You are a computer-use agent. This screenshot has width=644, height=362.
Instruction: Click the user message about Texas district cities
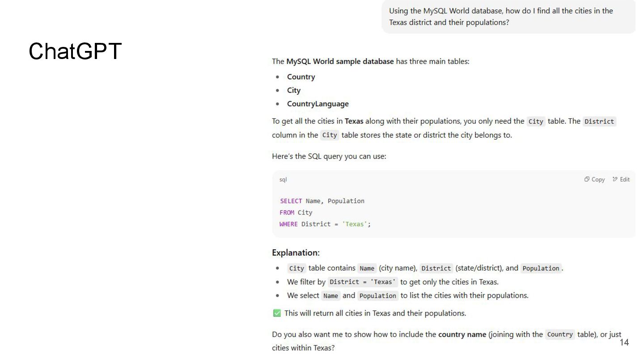pyautogui.click(x=508, y=17)
